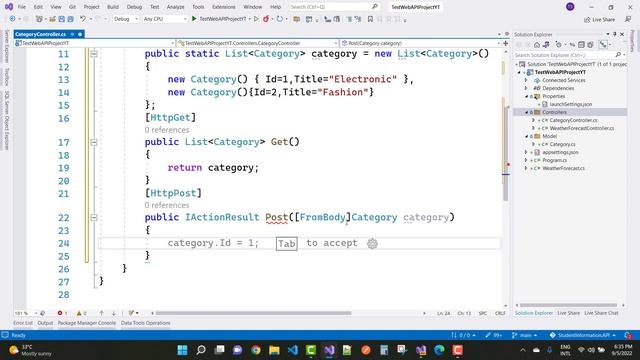Click the Undo arrow in toolbar
640x360 pixels.
click(83, 19)
